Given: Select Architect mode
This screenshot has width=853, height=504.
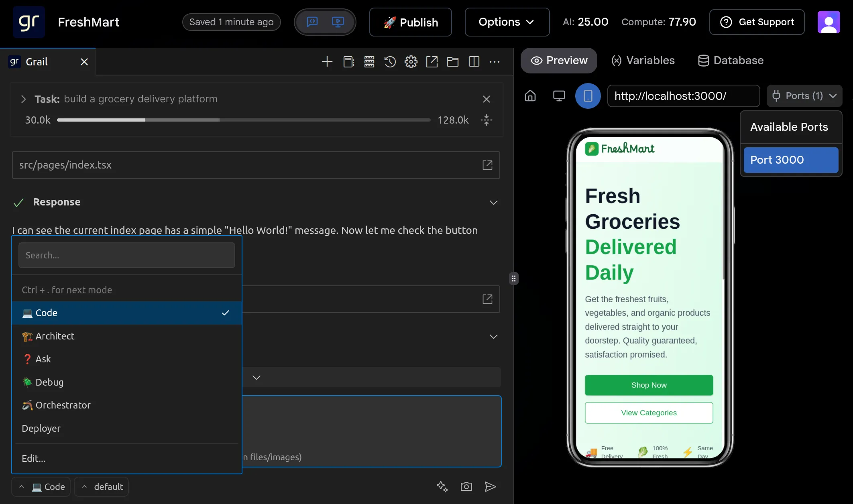Looking at the screenshot, I should tap(127, 336).
